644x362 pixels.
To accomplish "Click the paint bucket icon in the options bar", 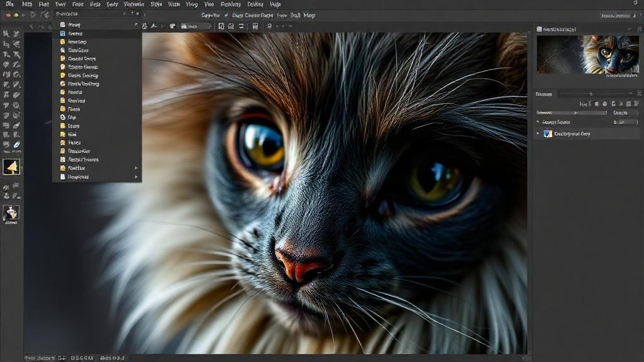I will click(172, 26).
